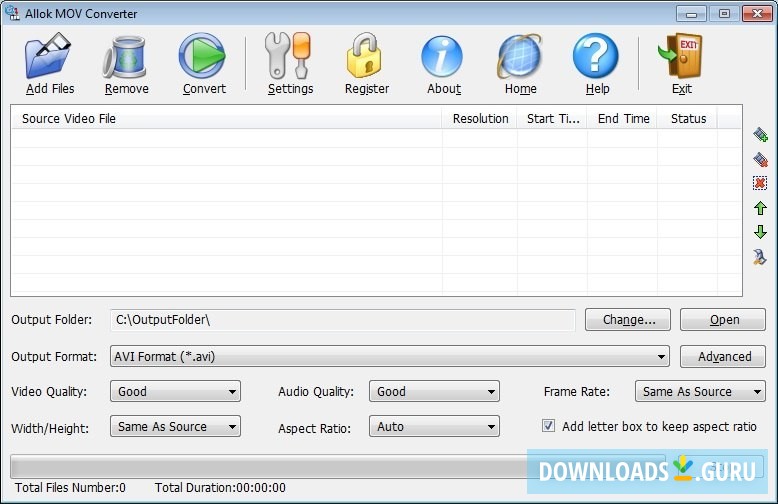Start conversion with the Convert icon

pyautogui.click(x=202, y=56)
